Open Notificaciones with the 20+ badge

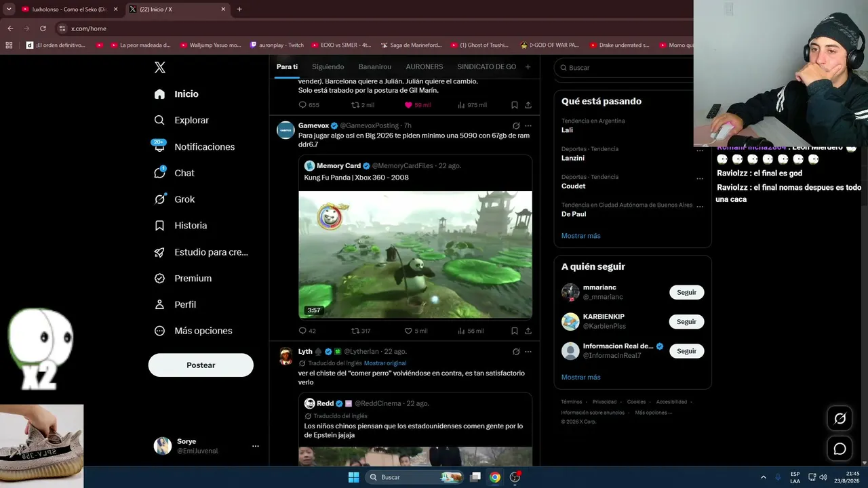click(194, 146)
